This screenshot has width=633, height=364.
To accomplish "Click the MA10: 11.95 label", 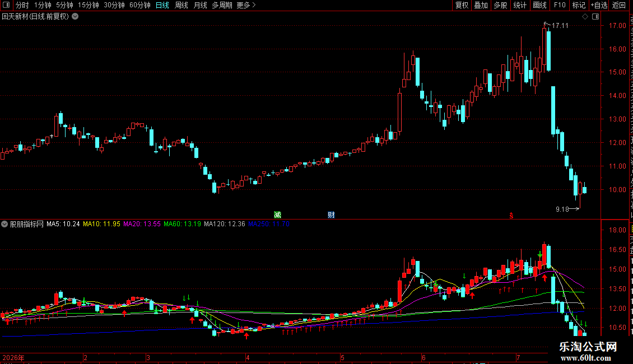I will (x=101, y=224).
